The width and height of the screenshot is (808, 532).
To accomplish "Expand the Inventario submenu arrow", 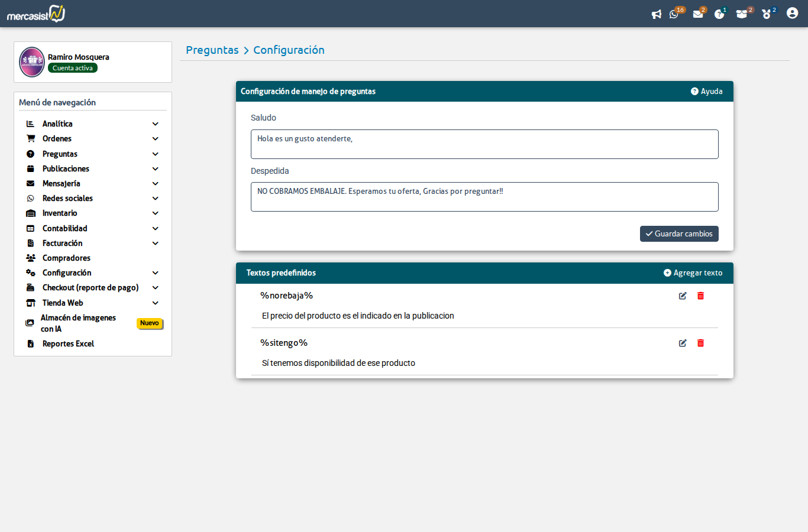I will [155, 213].
